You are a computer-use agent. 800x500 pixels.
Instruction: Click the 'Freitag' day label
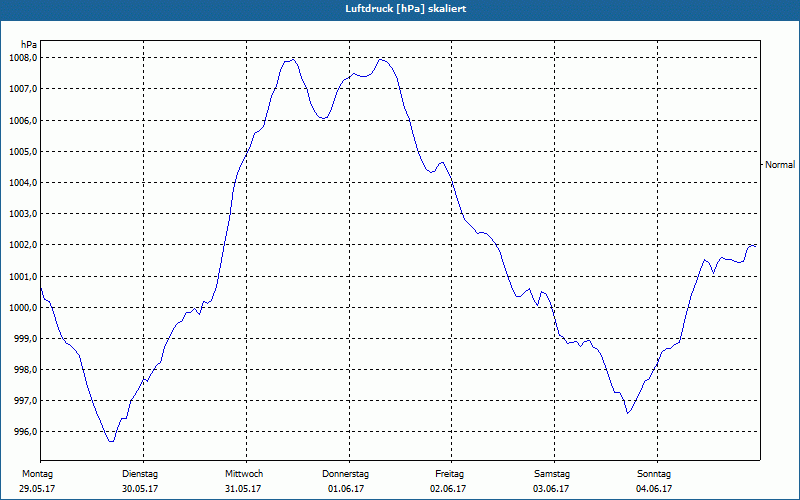(449, 474)
